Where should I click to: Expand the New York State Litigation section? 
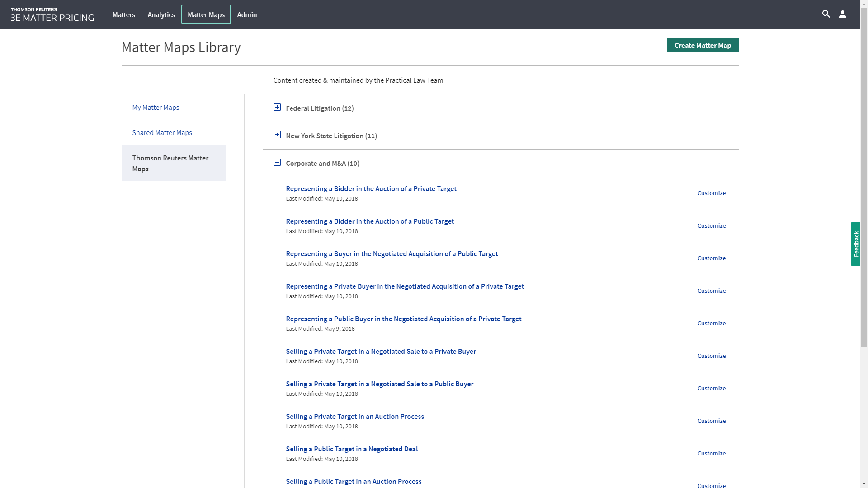pyautogui.click(x=277, y=135)
